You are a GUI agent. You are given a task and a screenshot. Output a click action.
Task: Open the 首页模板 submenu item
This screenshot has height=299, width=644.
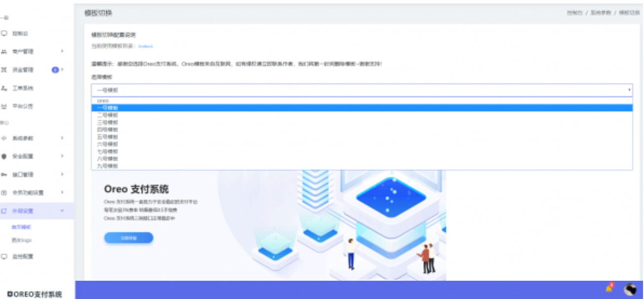click(21, 227)
